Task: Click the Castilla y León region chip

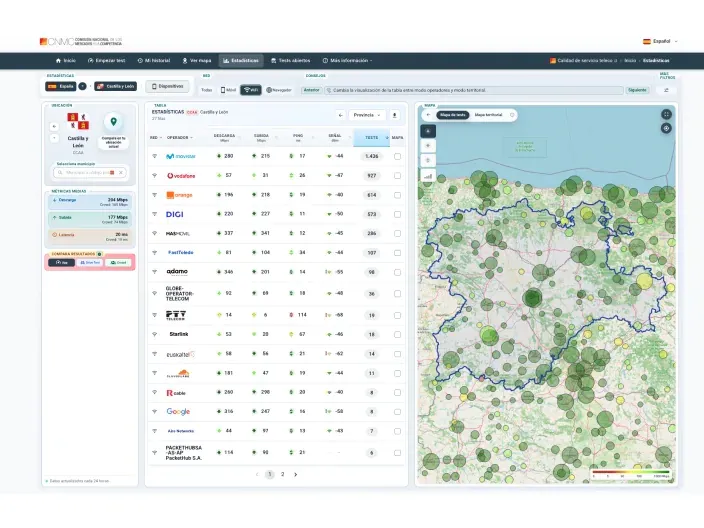Action: (115, 86)
